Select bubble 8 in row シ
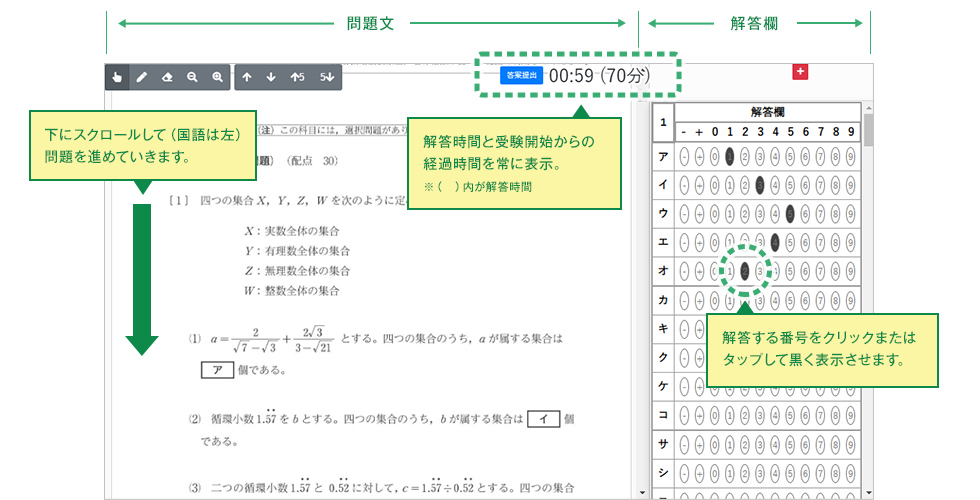The width and height of the screenshot is (980, 500). (836, 473)
